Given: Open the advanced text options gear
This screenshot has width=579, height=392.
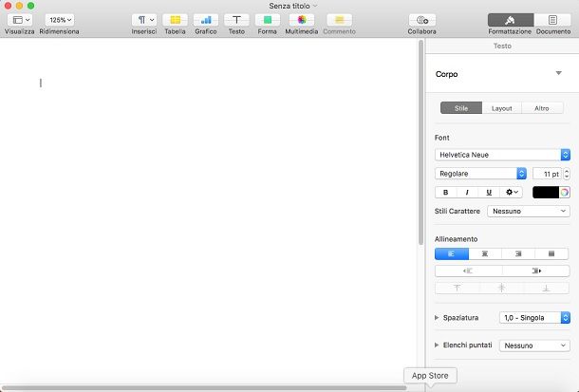Looking at the screenshot, I should click(x=512, y=193).
